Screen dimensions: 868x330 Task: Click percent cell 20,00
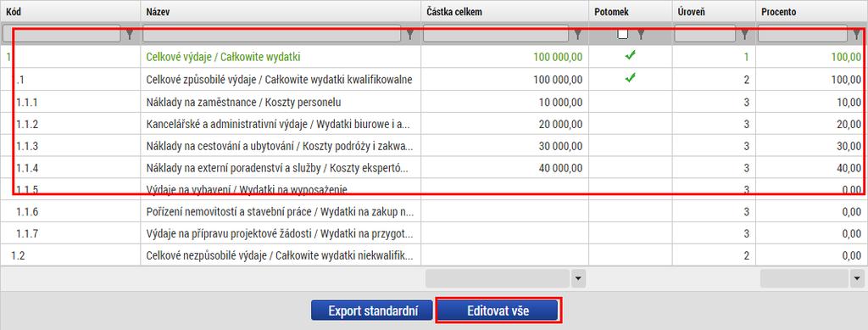pos(811,124)
